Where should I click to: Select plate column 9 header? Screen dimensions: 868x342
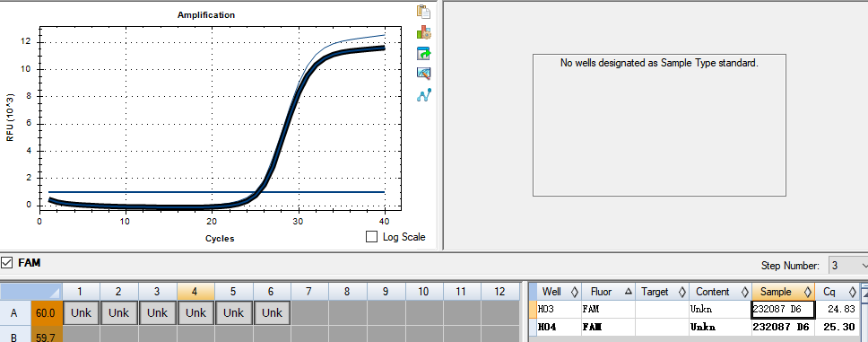pos(386,291)
